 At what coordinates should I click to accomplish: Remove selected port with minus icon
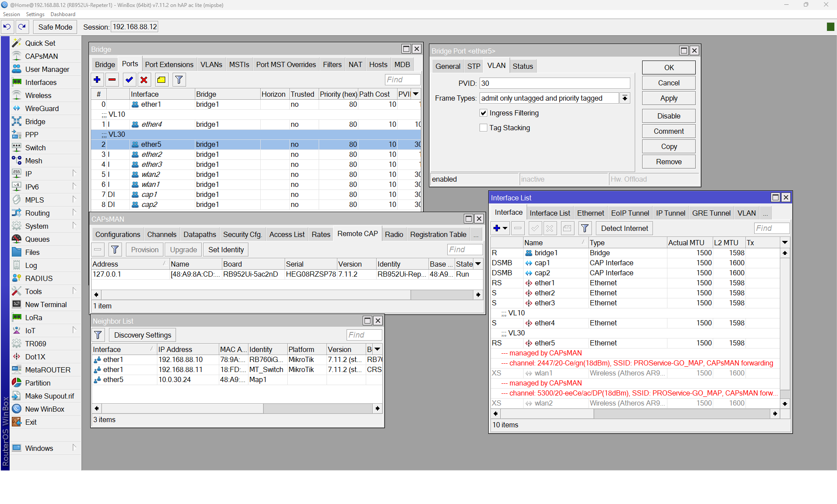[x=112, y=80]
